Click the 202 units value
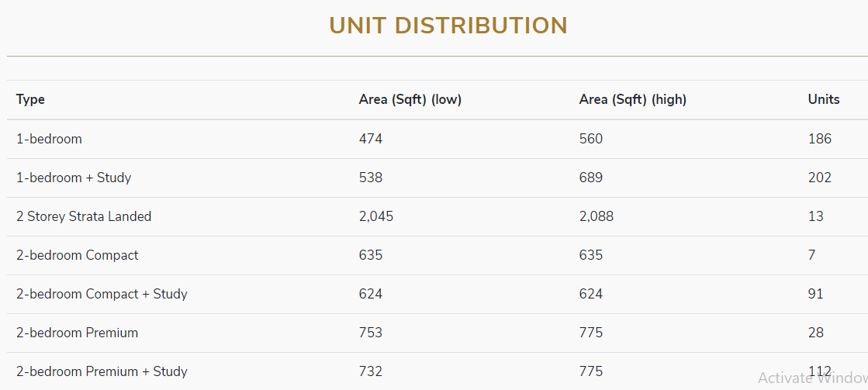The width and height of the screenshot is (868, 390). pyautogui.click(x=820, y=178)
